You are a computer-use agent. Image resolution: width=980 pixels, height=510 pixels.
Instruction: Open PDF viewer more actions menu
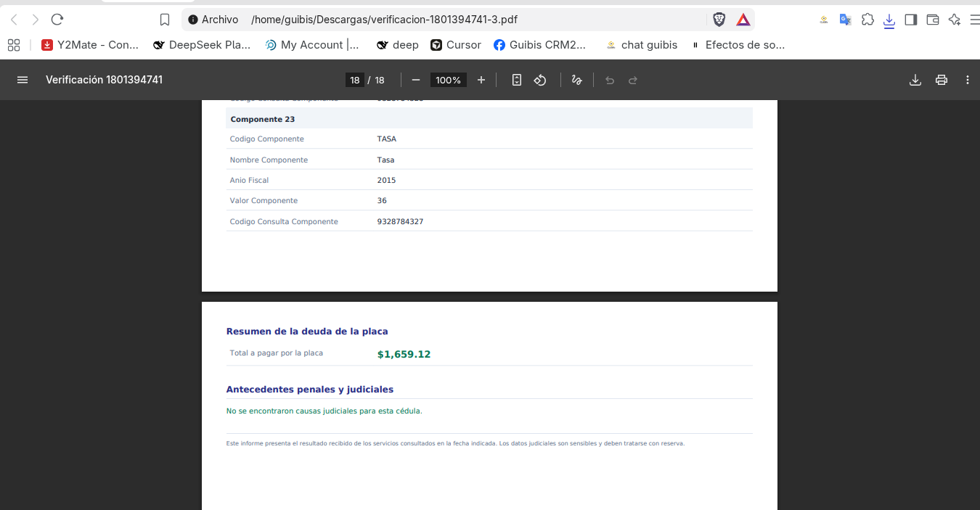pyautogui.click(x=968, y=80)
